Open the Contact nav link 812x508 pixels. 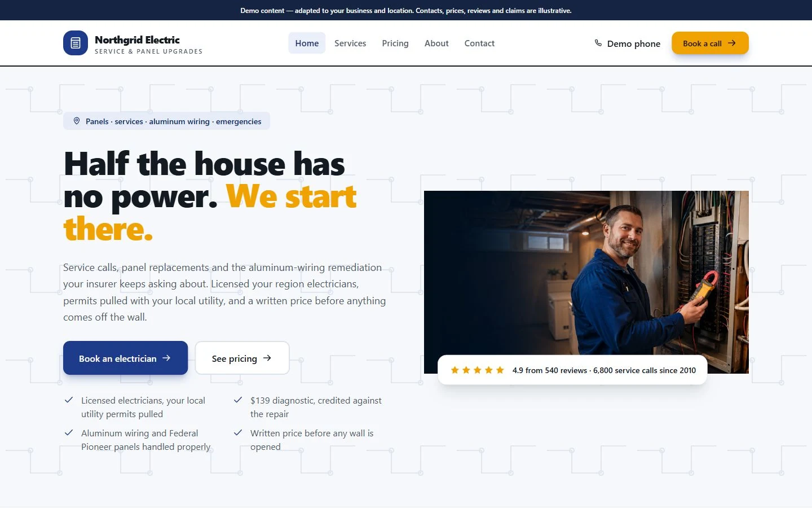pyautogui.click(x=479, y=43)
